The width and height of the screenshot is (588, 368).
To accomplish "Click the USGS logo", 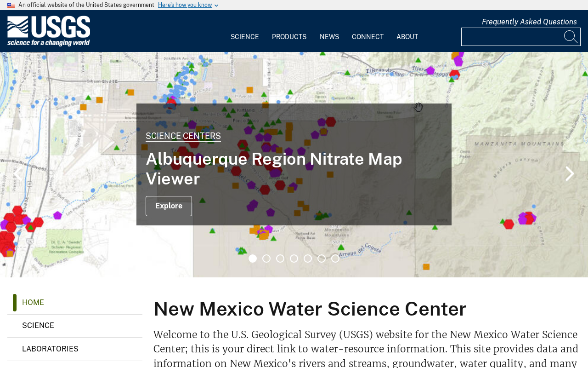I will tap(49, 31).
